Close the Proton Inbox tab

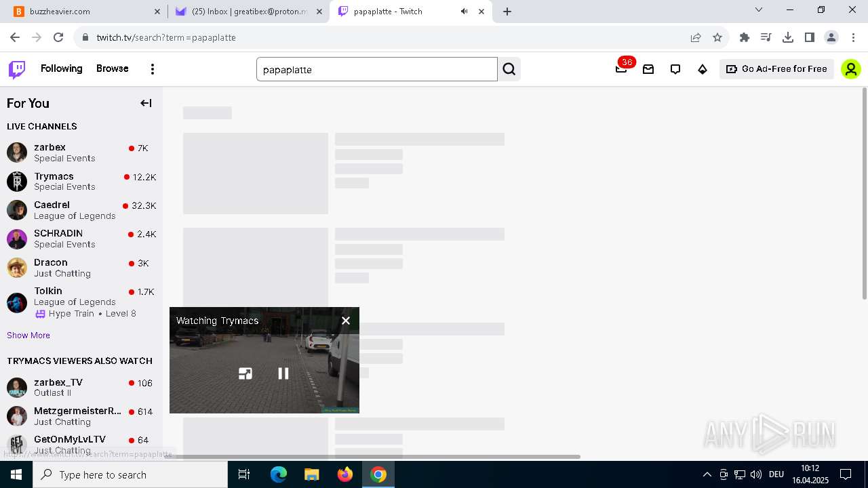pos(319,12)
